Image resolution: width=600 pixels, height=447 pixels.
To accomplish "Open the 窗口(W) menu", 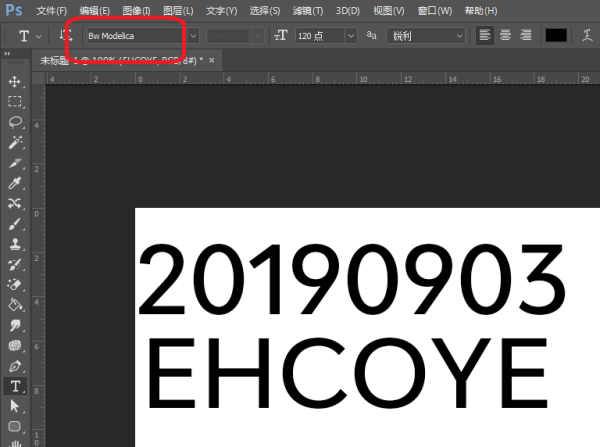I will (435, 11).
